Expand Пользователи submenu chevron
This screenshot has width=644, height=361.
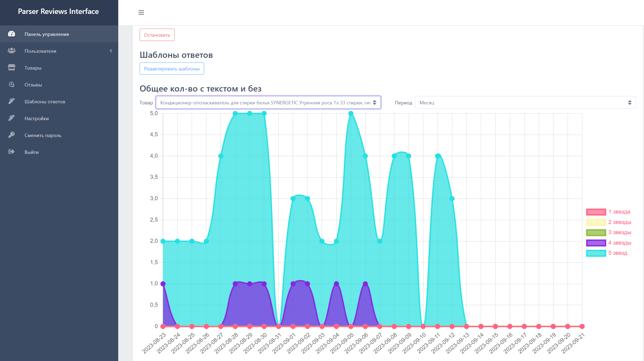point(111,51)
